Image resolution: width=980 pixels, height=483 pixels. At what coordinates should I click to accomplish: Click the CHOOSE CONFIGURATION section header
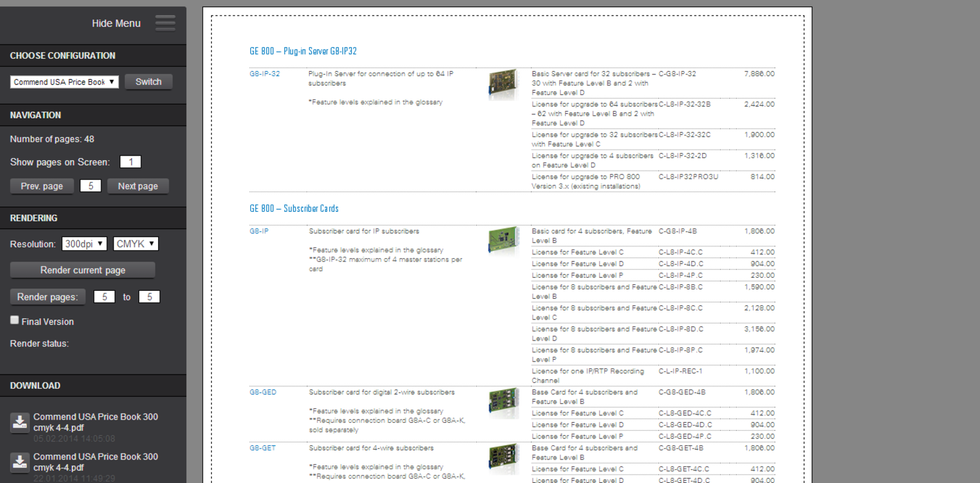click(x=63, y=56)
